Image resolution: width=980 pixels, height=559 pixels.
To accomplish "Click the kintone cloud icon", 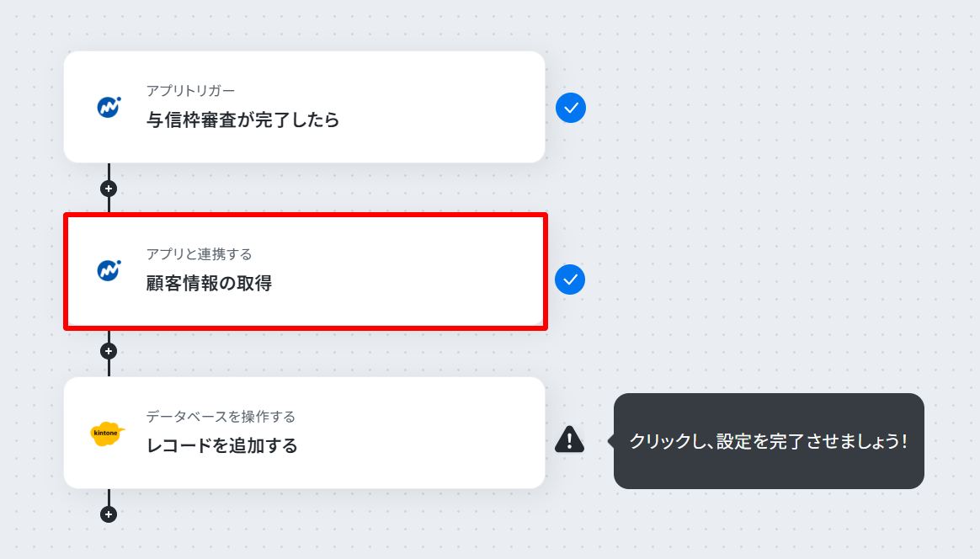I will coord(108,434).
